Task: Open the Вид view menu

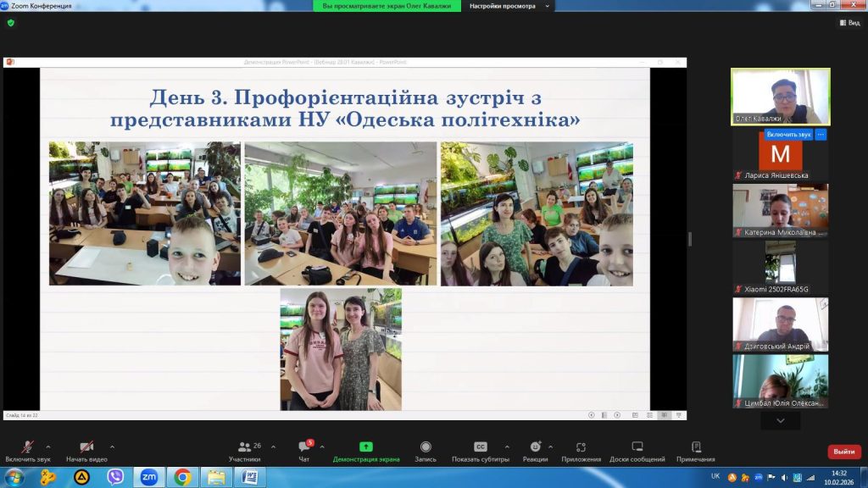Action: [849, 23]
